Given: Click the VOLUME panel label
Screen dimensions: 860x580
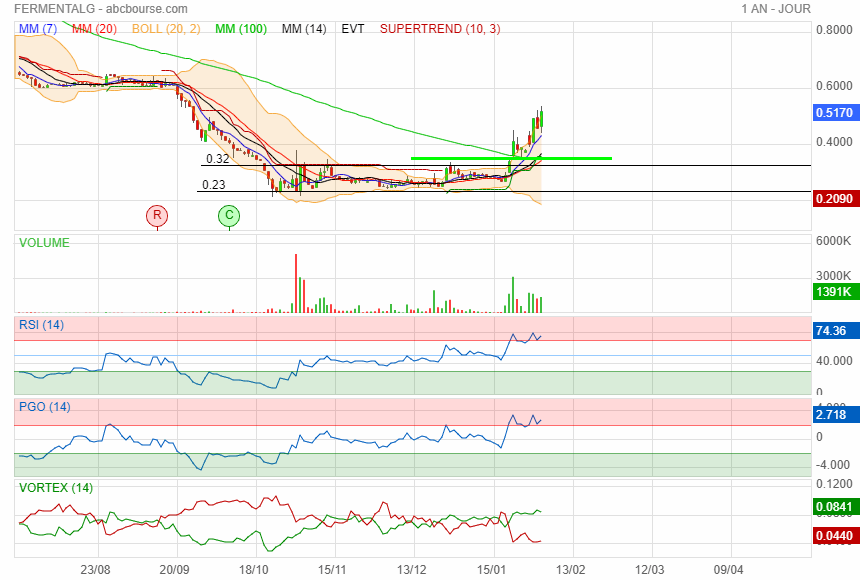Looking at the screenshot, I should (x=44, y=243).
